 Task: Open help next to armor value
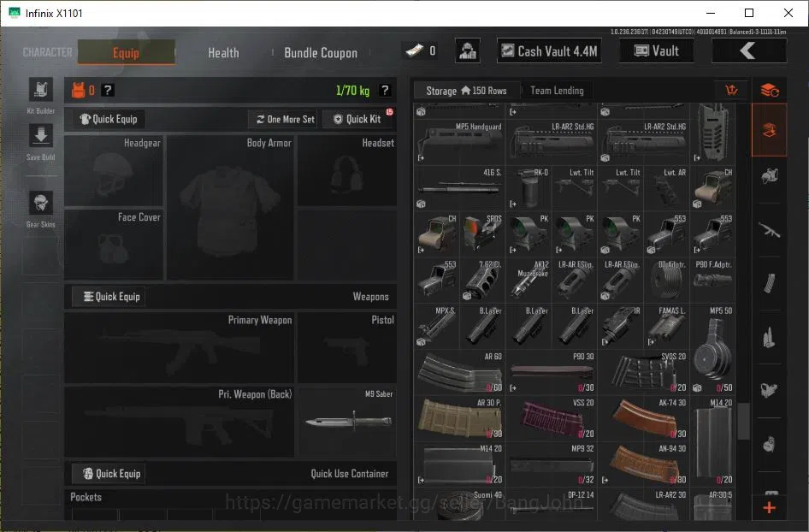[x=107, y=91]
